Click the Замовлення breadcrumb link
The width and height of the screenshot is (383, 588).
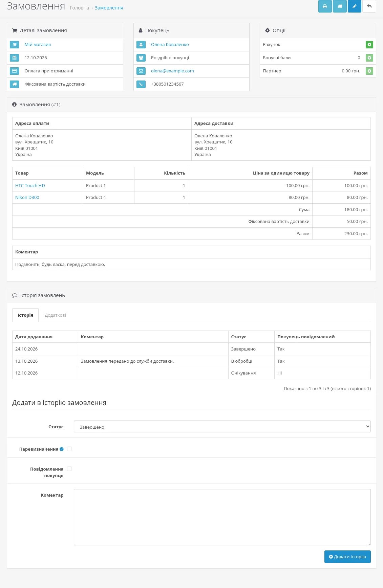pos(109,8)
